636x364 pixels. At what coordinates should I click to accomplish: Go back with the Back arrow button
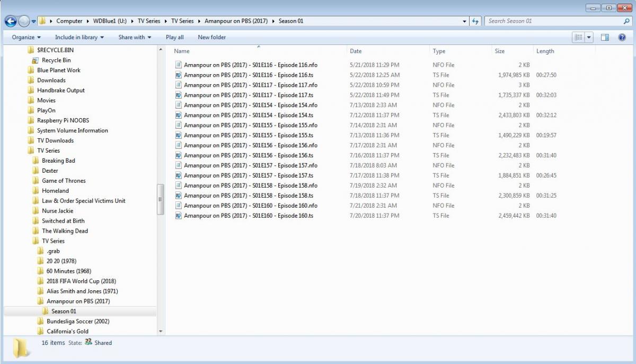point(11,21)
